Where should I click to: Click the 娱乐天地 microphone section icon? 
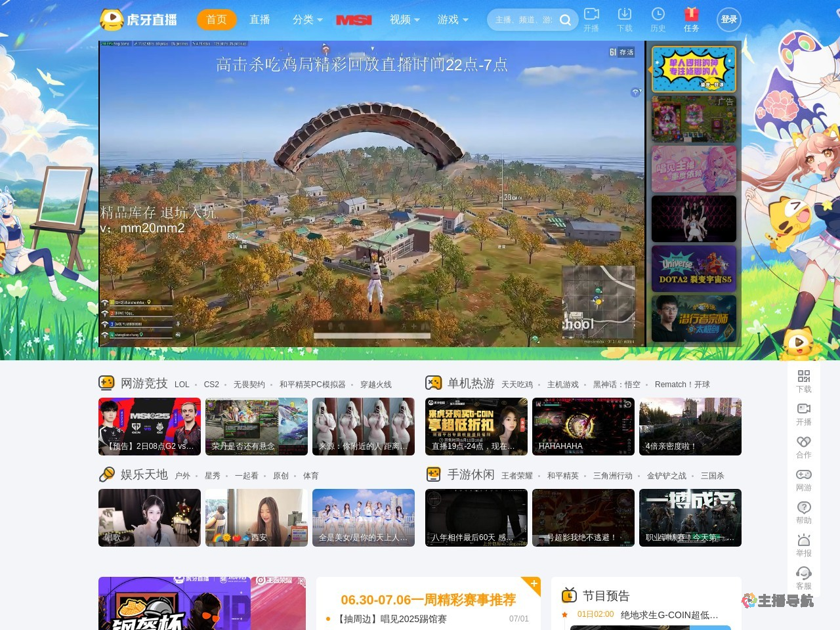106,474
